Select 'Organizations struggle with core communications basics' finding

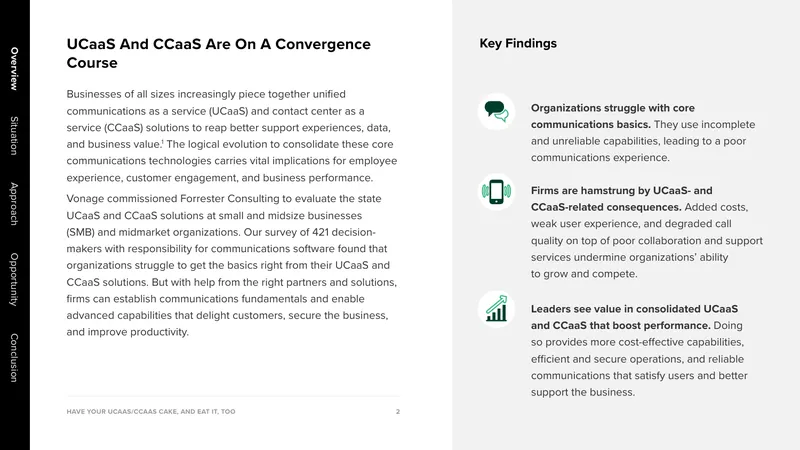point(643,133)
